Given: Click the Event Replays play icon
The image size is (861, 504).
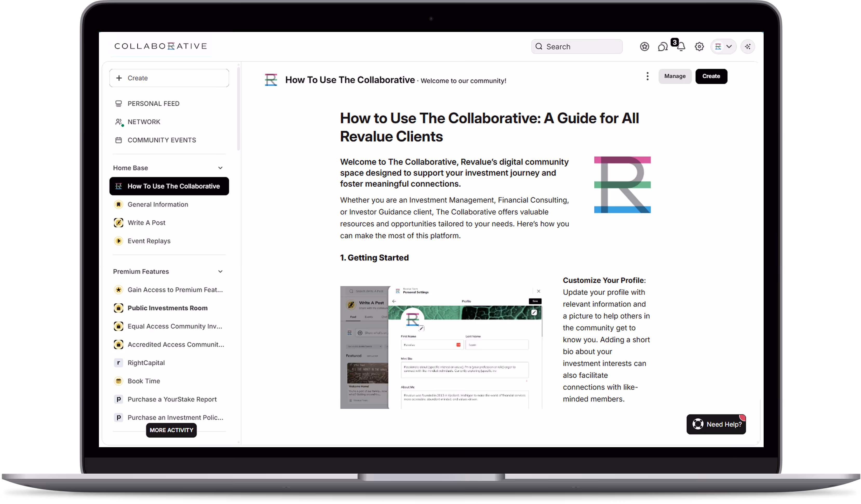Looking at the screenshot, I should (x=119, y=241).
